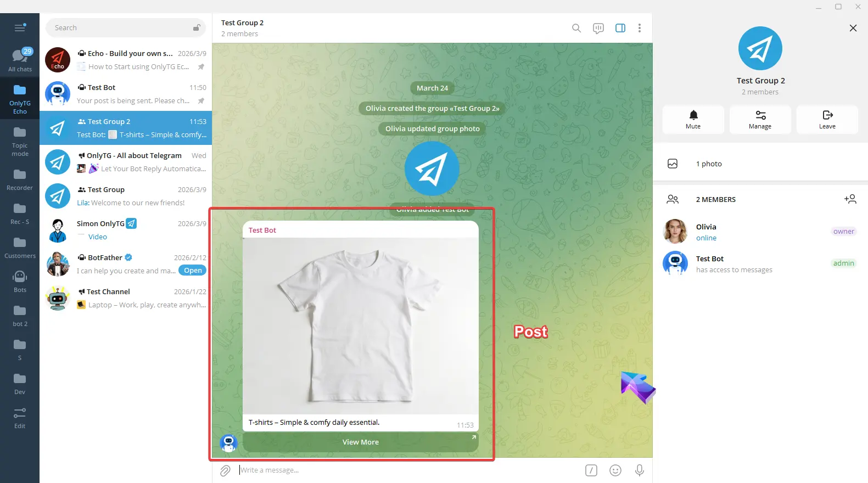Open the discussion comments icon in header

pos(598,28)
